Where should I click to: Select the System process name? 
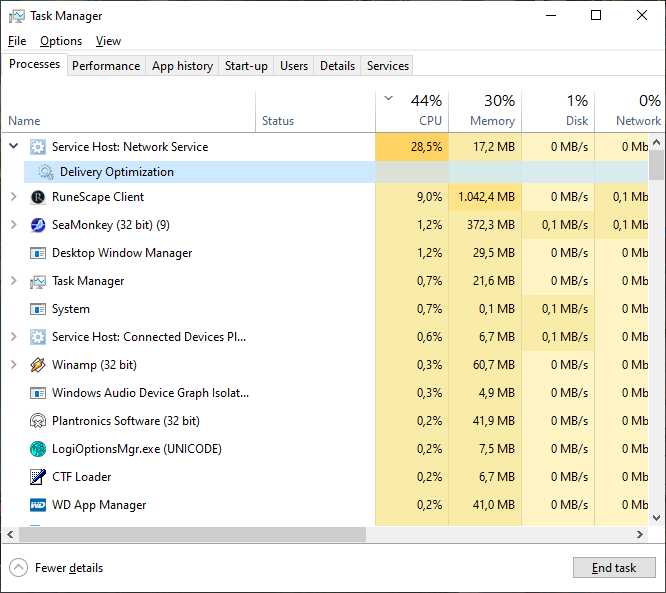[71, 309]
